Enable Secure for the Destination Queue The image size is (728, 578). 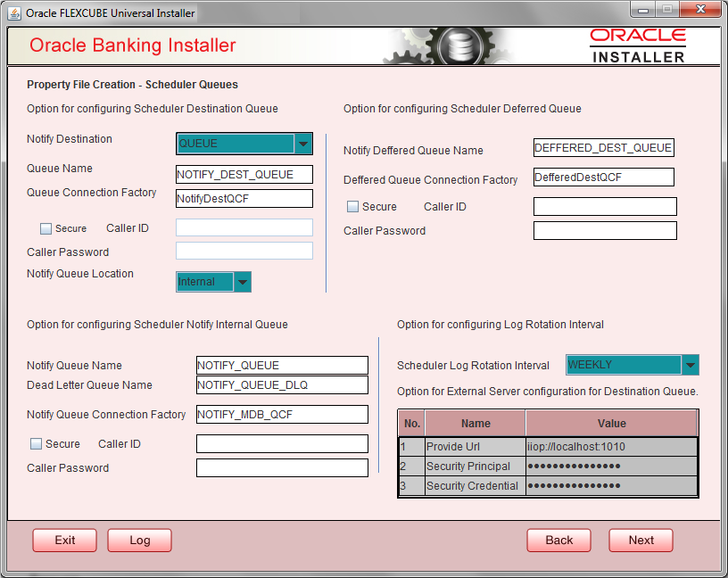[x=45, y=228]
